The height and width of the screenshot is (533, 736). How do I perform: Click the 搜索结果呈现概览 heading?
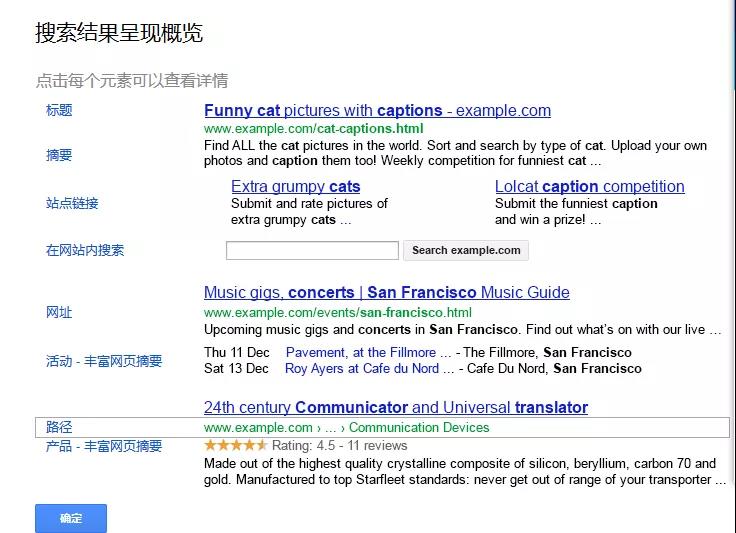pos(119,32)
